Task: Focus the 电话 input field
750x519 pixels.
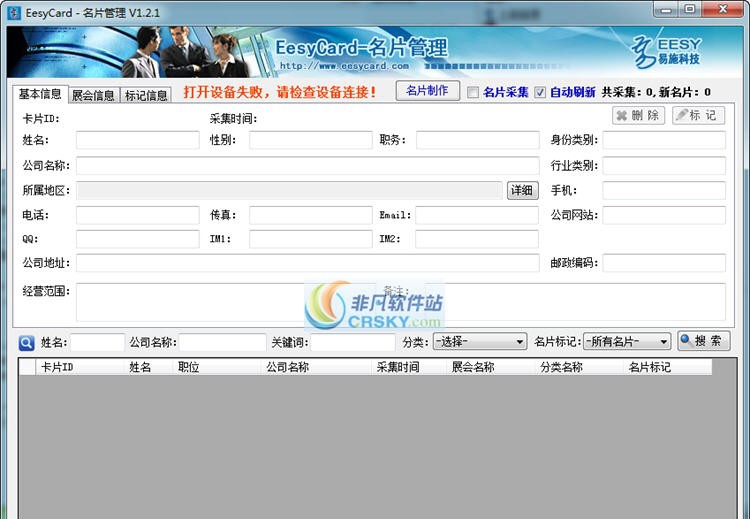Action: [x=138, y=215]
